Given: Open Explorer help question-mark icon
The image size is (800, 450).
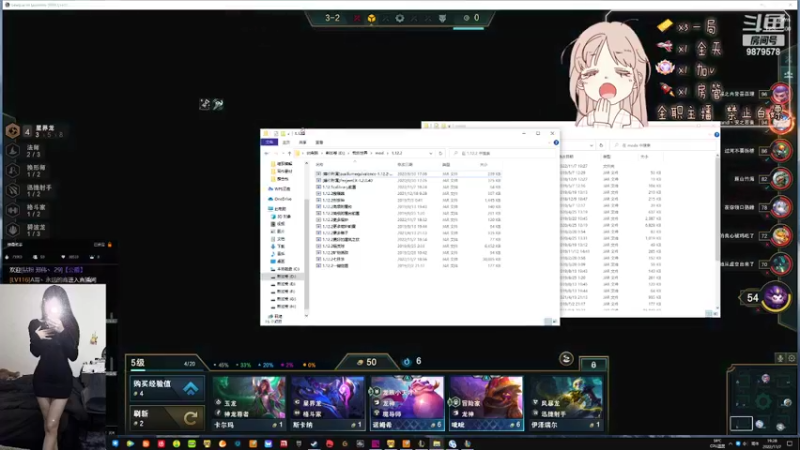Looking at the screenshot, I should pyautogui.click(x=556, y=142).
